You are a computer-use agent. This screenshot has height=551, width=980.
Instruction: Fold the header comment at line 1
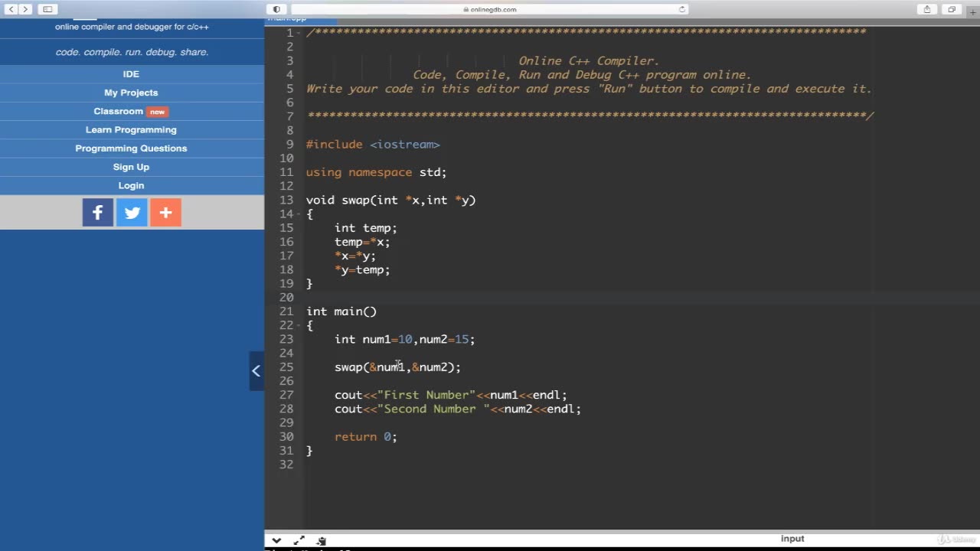pos(299,33)
